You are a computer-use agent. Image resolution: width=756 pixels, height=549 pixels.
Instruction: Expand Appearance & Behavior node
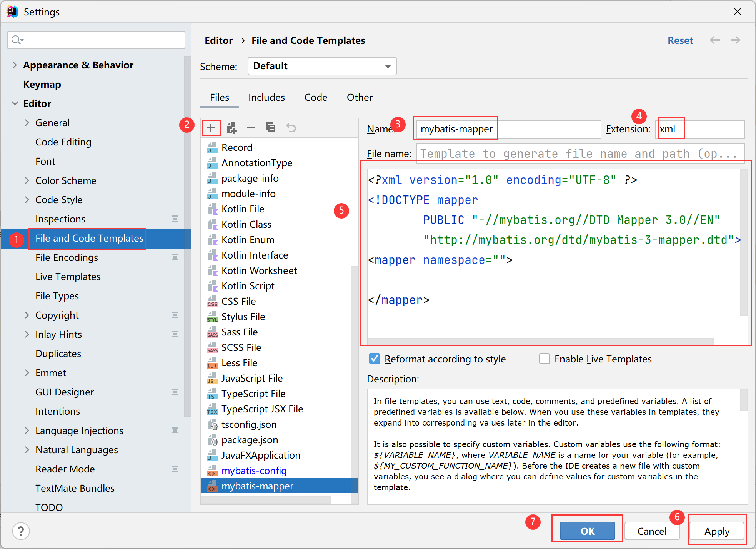(15, 65)
